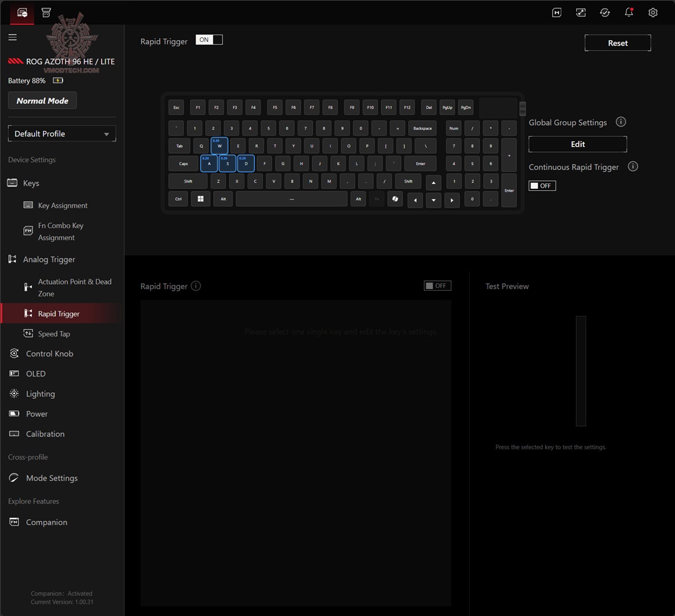Select the Enter key on keyboard layout
The height and width of the screenshot is (616, 675).
tap(420, 164)
